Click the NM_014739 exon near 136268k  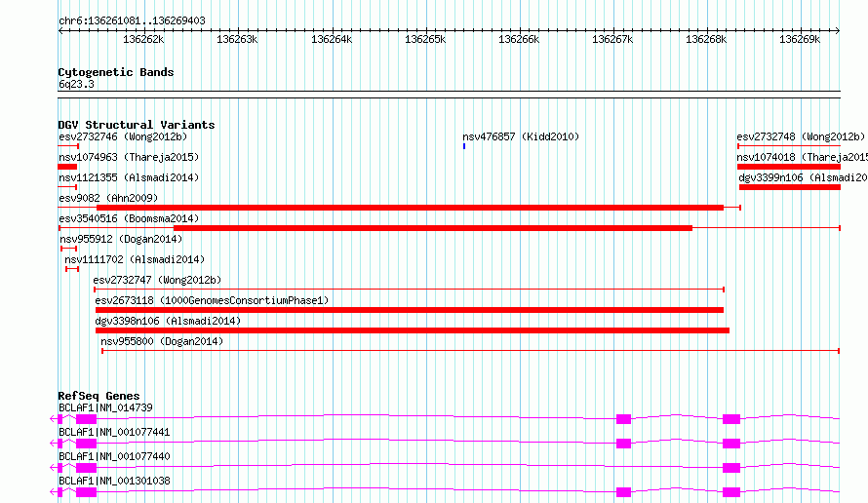click(731, 419)
